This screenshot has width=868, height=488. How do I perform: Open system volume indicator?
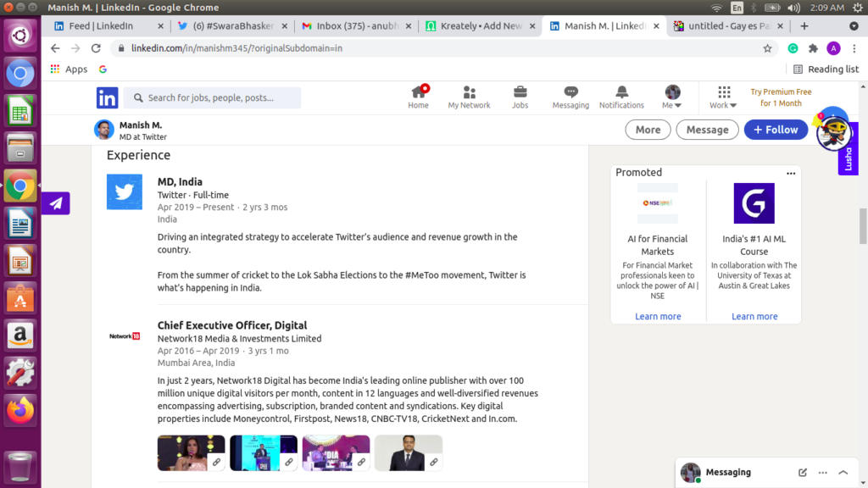point(793,8)
